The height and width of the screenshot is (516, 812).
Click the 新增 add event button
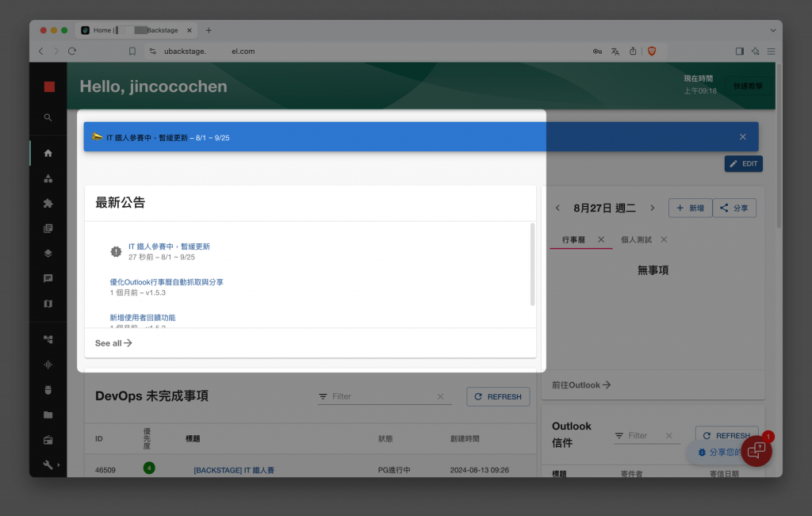point(690,208)
